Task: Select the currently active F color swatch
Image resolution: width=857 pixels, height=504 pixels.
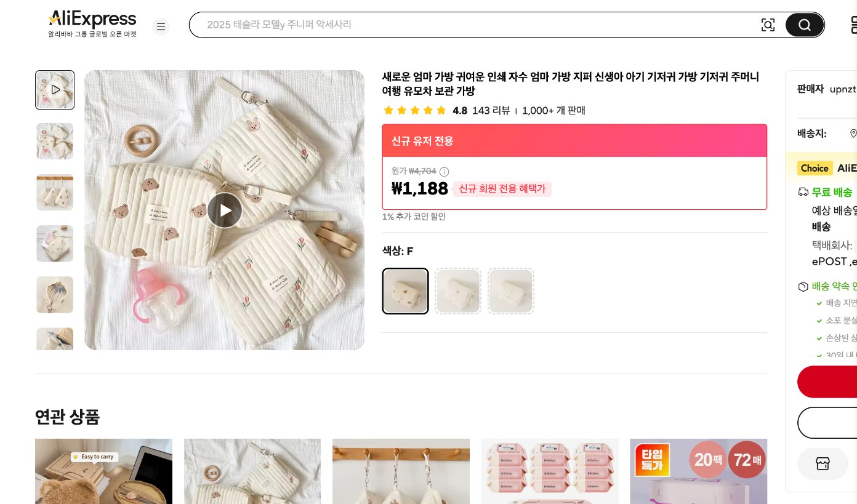Action: [405, 291]
